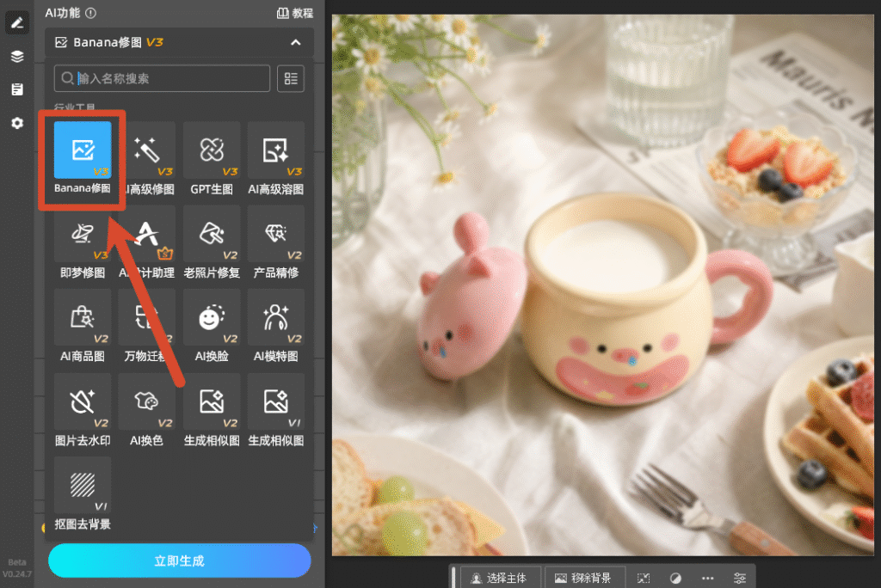
Task: Select the Banana修图 tool
Action: 83,150
